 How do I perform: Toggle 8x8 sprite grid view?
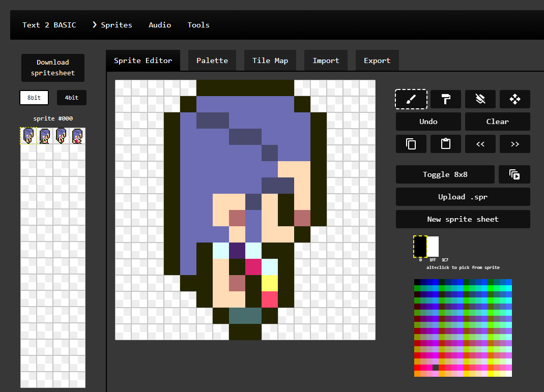click(x=445, y=174)
